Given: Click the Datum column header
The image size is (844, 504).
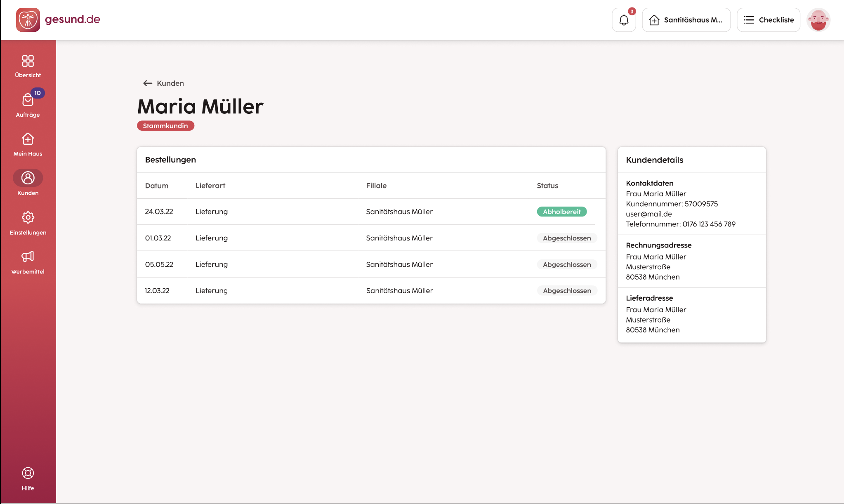Looking at the screenshot, I should [x=157, y=186].
